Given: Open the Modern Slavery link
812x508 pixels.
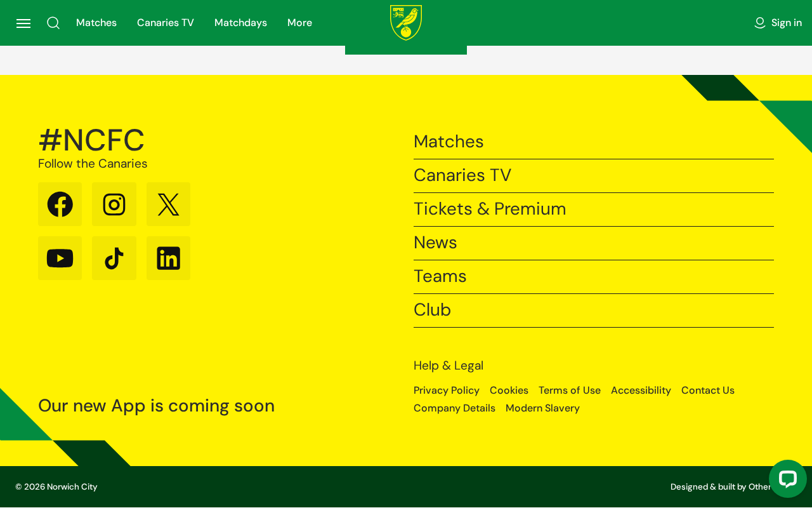Looking at the screenshot, I should point(542,408).
